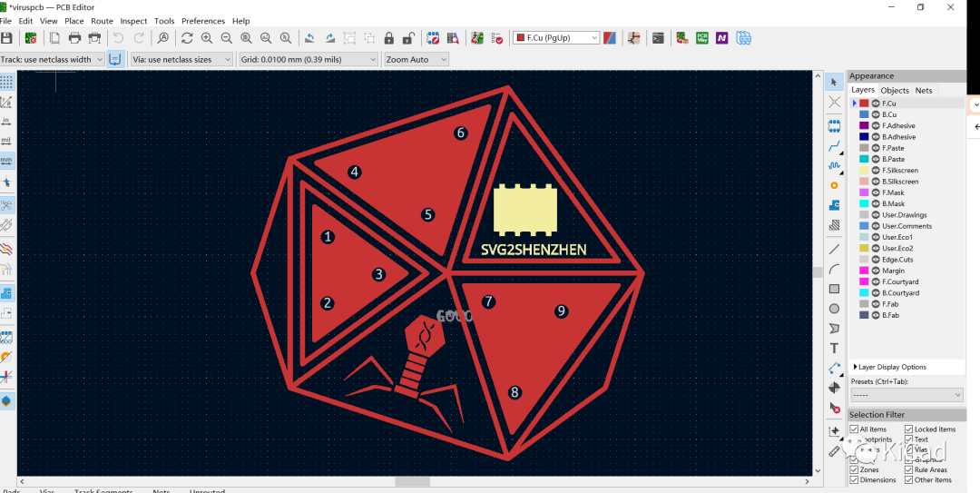
Task: Save the board with the floppy disk icon
Action: (6, 38)
